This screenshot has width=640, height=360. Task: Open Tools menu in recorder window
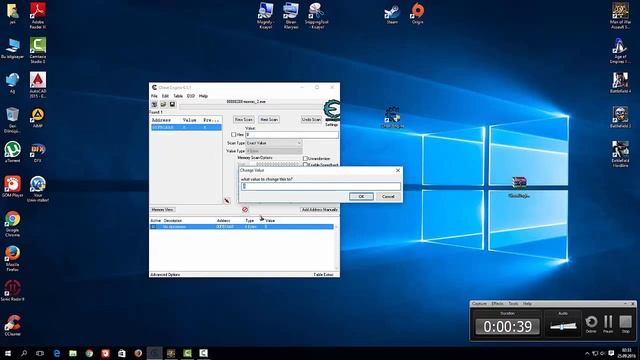click(513, 304)
